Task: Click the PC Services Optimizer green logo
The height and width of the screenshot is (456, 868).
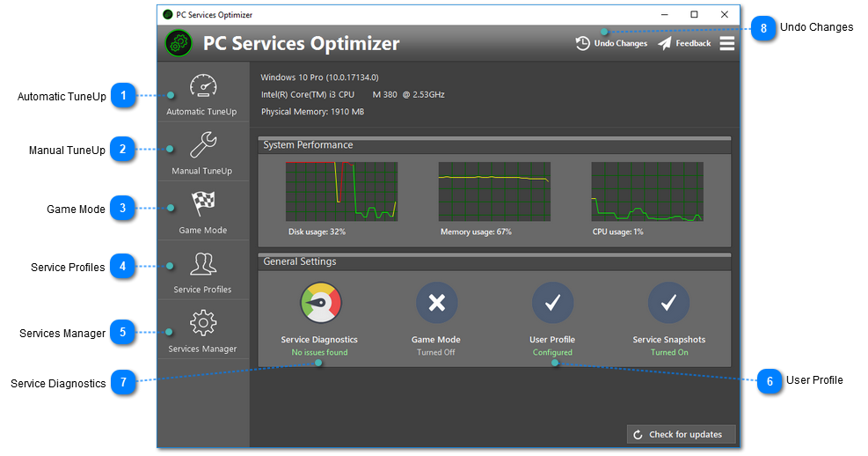Action: [179, 43]
